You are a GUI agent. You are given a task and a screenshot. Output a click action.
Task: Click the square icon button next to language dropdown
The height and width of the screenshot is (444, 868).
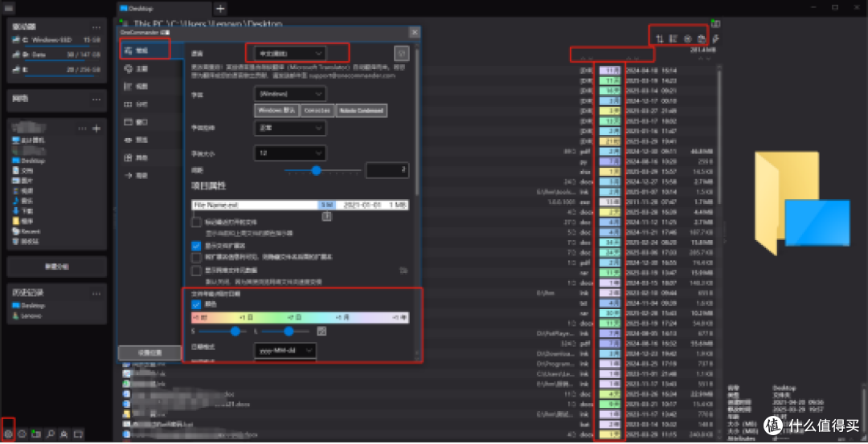click(x=401, y=53)
